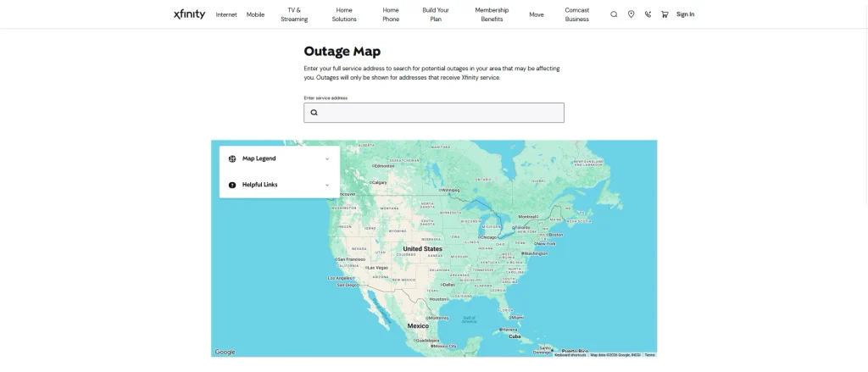Focus the Enter service address field
Image resolution: width=868 pixels, height=372 pixels.
434,113
